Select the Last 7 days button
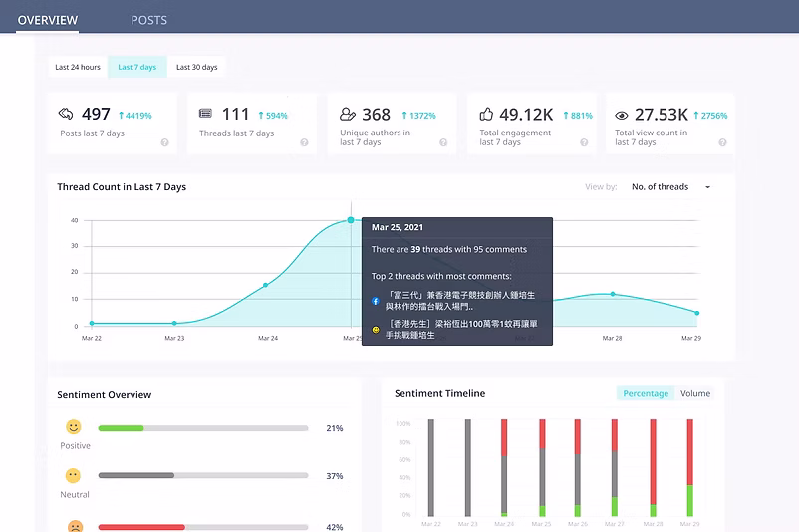Screen dimensions: 799x532 [136, 67]
